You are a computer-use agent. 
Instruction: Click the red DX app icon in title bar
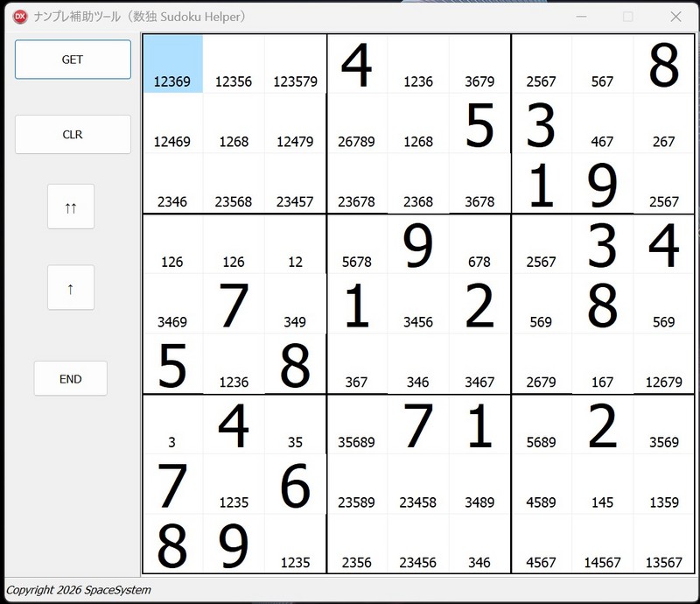click(x=19, y=17)
